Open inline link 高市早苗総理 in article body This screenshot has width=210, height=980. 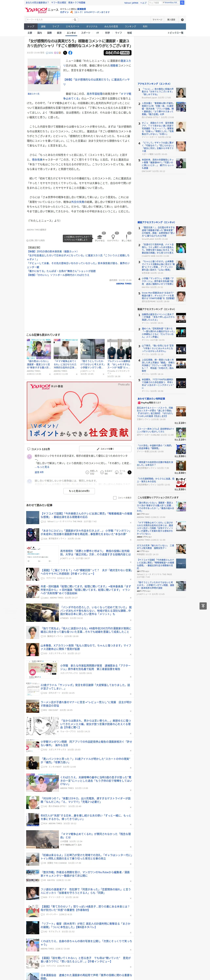click(x=94, y=94)
